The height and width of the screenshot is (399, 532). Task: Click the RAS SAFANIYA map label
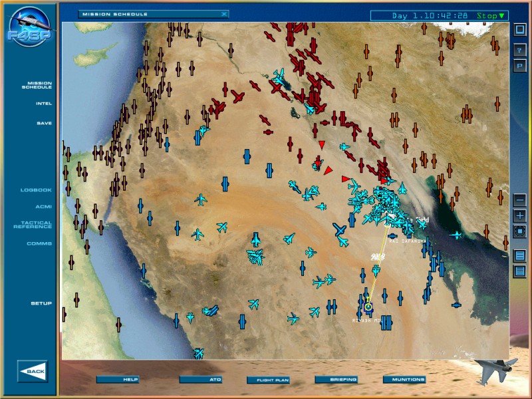coord(408,241)
